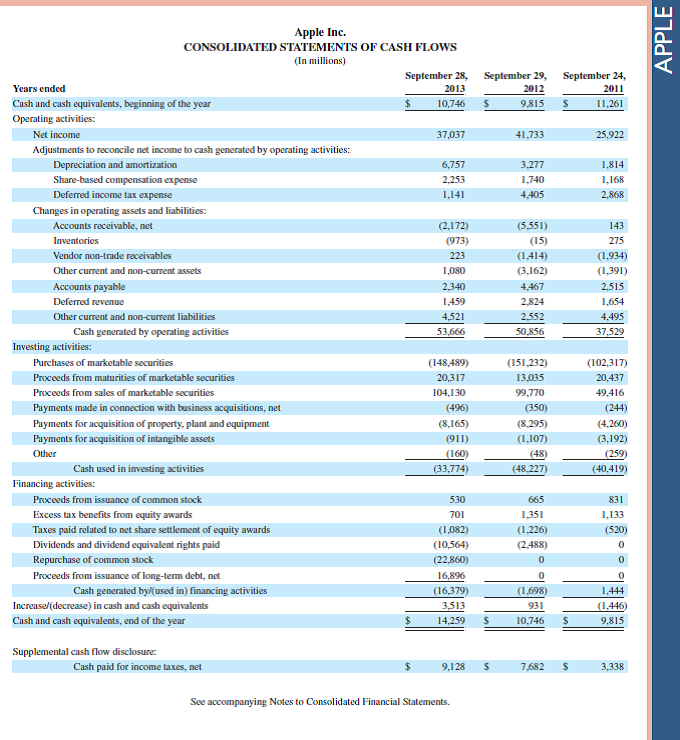Viewport: 680px width, 740px height.
Task: Click 'Increase/(decrease) in cash and cash equivalents'
Action: click(110, 605)
